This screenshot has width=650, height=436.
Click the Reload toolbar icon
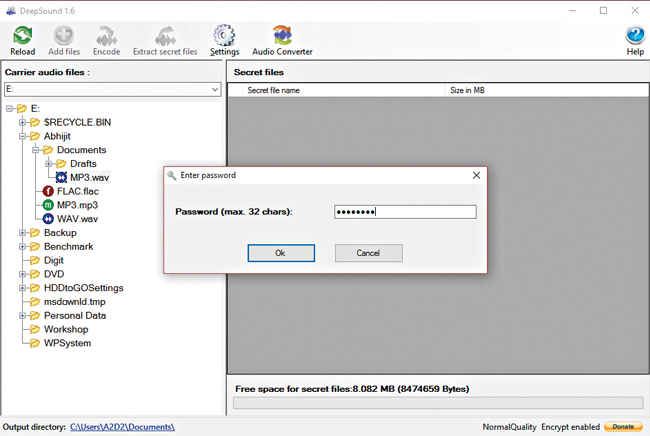click(x=22, y=35)
